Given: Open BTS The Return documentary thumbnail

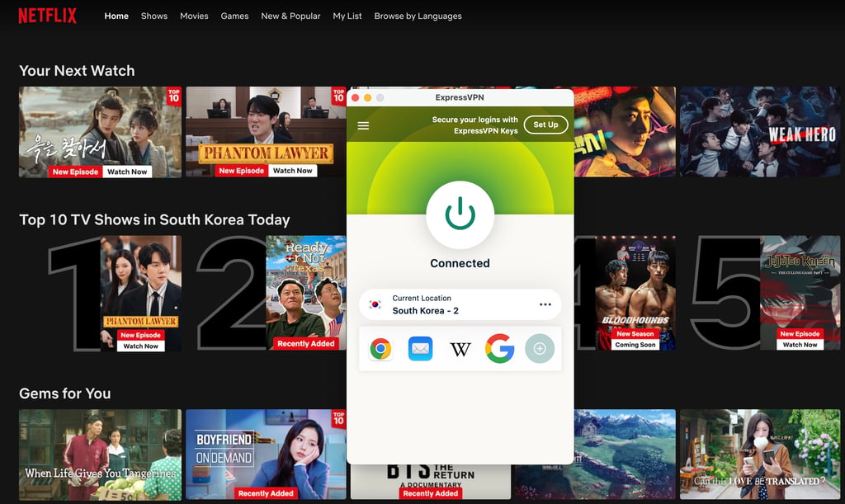Looking at the screenshot, I should tap(430, 482).
